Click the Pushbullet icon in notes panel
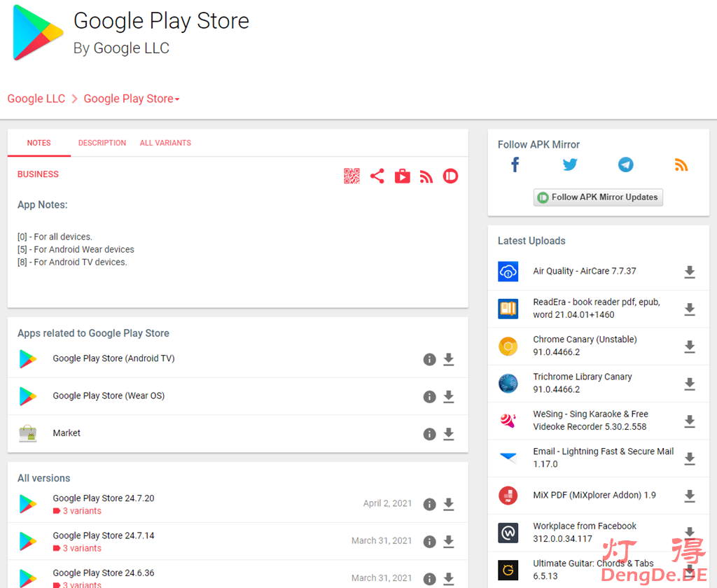The image size is (717, 588). (x=450, y=176)
